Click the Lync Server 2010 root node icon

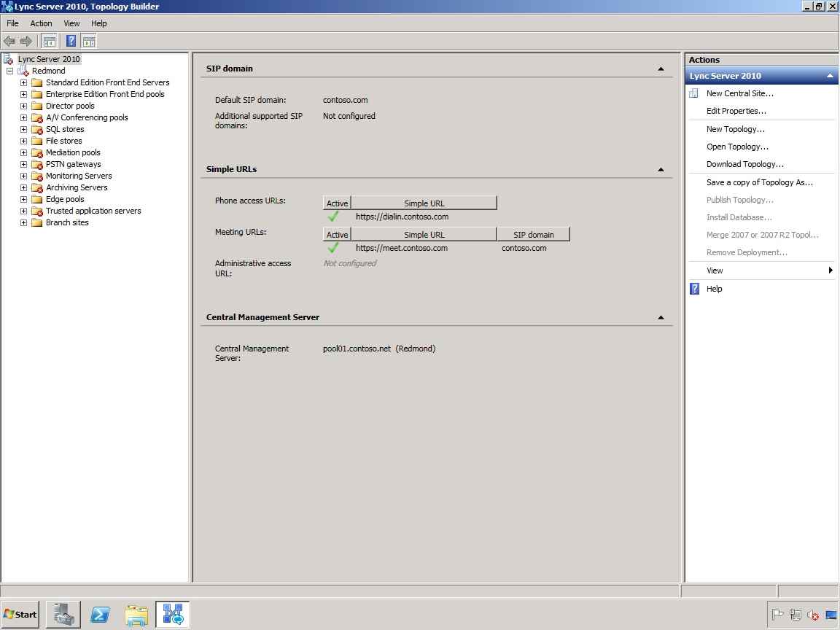[9, 59]
